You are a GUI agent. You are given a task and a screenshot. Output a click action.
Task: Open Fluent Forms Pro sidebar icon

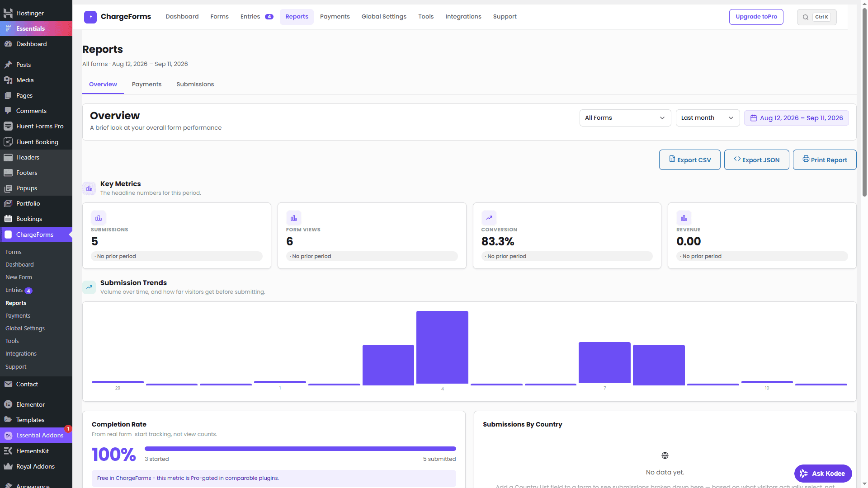tap(8, 126)
